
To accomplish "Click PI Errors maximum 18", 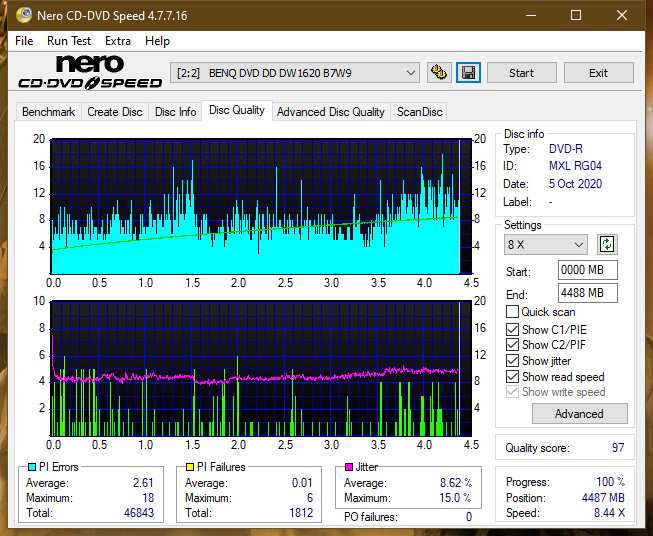I will coord(148,498).
